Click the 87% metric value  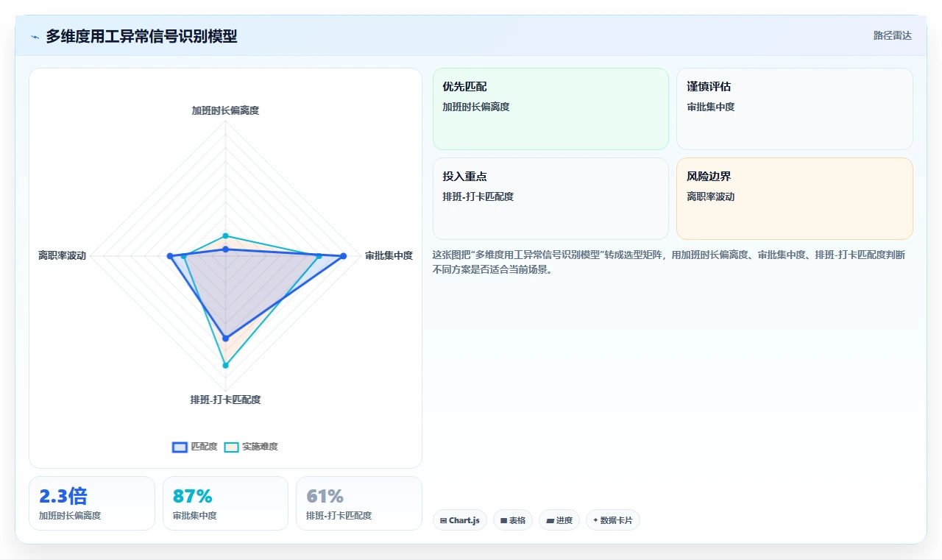(x=193, y=496)
